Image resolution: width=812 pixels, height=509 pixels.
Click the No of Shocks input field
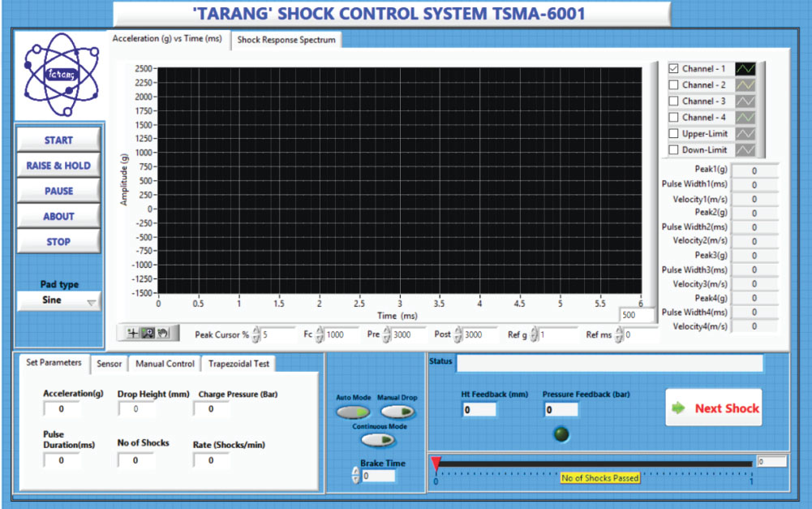coord(136,460)
